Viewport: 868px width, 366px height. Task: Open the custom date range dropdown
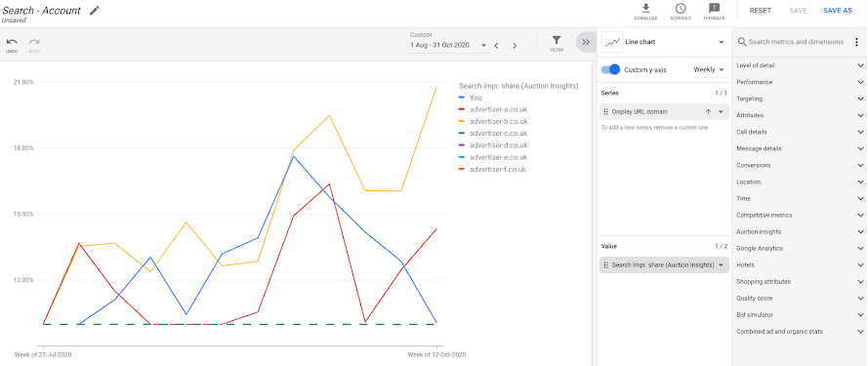pos(448,46)
